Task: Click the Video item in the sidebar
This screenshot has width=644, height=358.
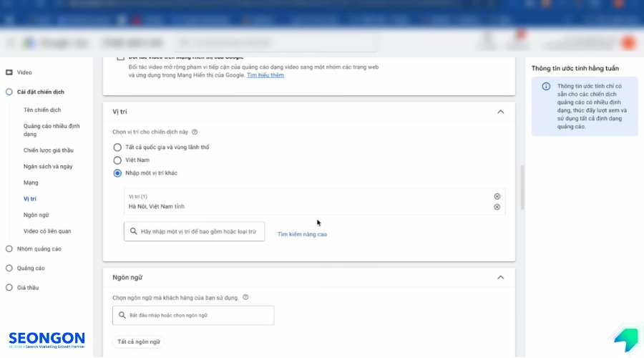Action: click(x=24, y=72)
